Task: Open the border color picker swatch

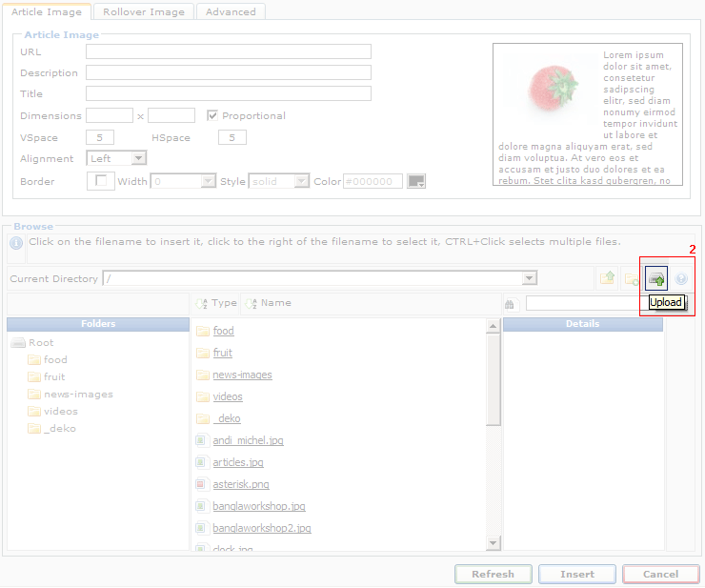Action: coord(416,181)
